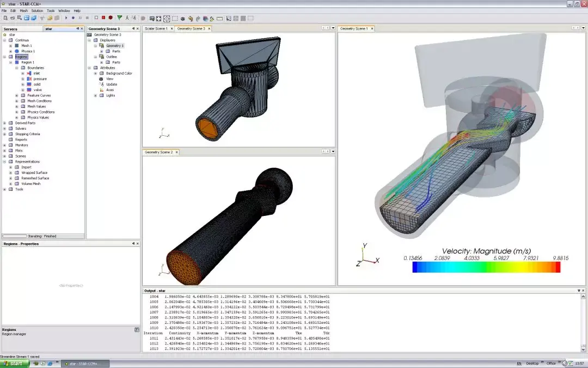Click the New Simulation toolbar icon
The width and height of the screenshot is (588, 368).
click(x=5, y=17)
